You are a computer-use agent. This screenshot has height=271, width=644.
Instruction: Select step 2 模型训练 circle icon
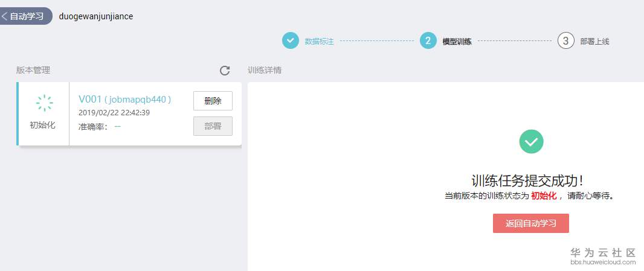428,40
